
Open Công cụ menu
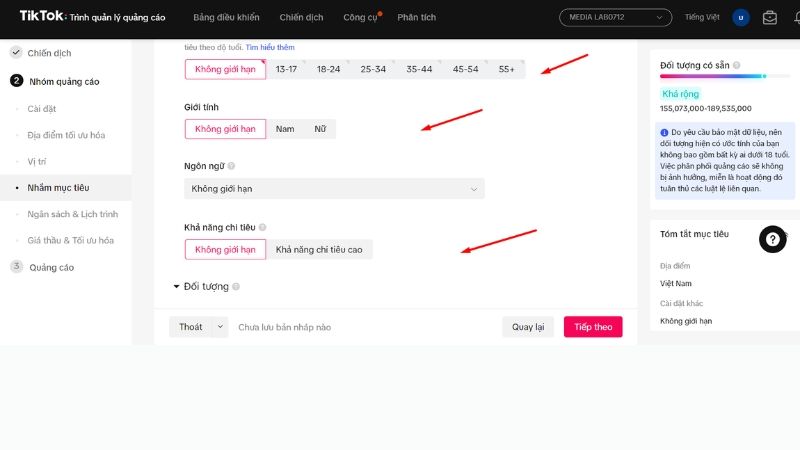coord(360,17)
